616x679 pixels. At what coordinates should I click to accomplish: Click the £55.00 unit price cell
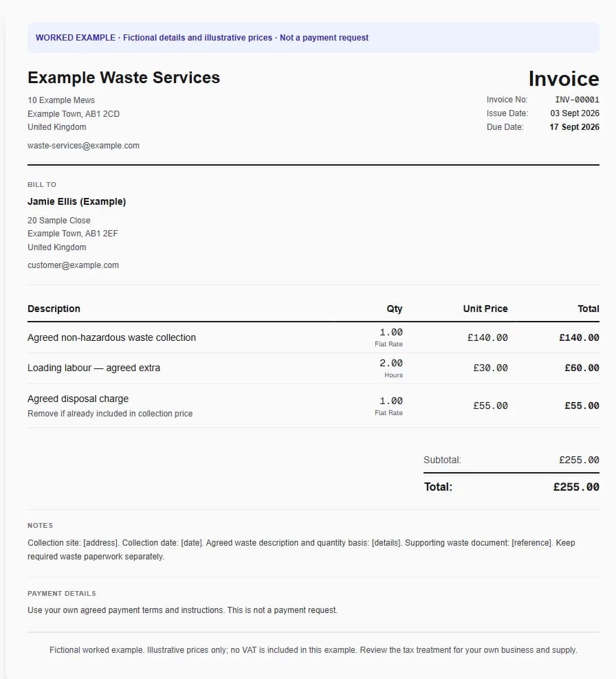(490, 405)
